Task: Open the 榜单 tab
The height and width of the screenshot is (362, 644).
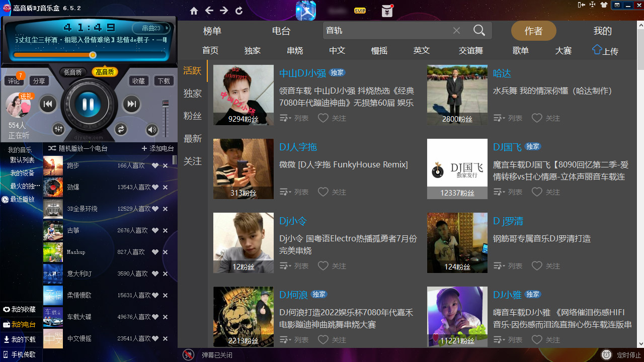Action: 212,31
